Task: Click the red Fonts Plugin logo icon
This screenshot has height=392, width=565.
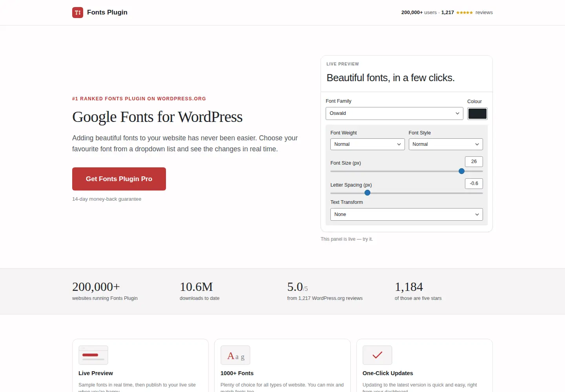Action: (x=78, y=13)
